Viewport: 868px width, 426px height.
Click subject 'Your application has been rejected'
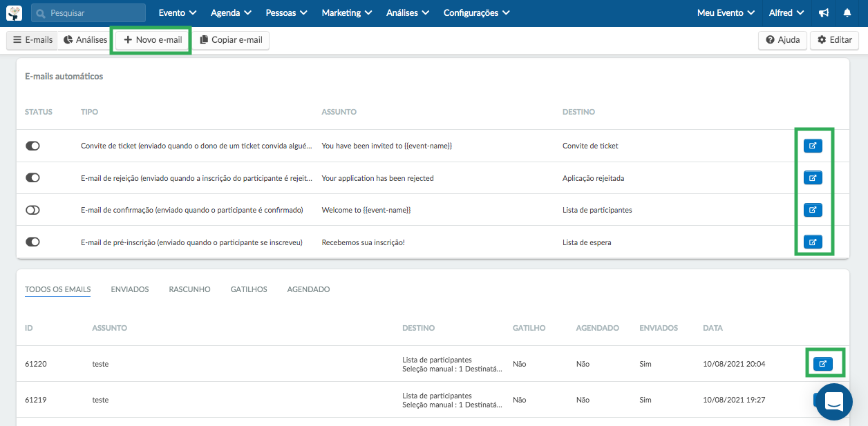pyautogui.click(x=377, y=178)
